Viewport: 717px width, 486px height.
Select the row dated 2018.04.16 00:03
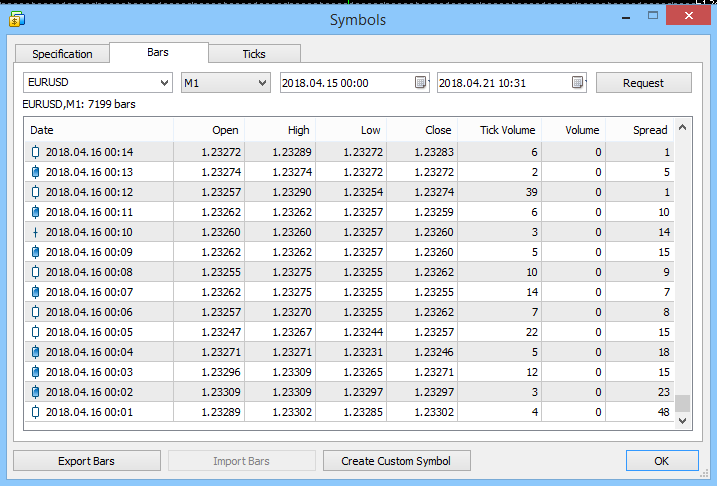coord(349,372)
